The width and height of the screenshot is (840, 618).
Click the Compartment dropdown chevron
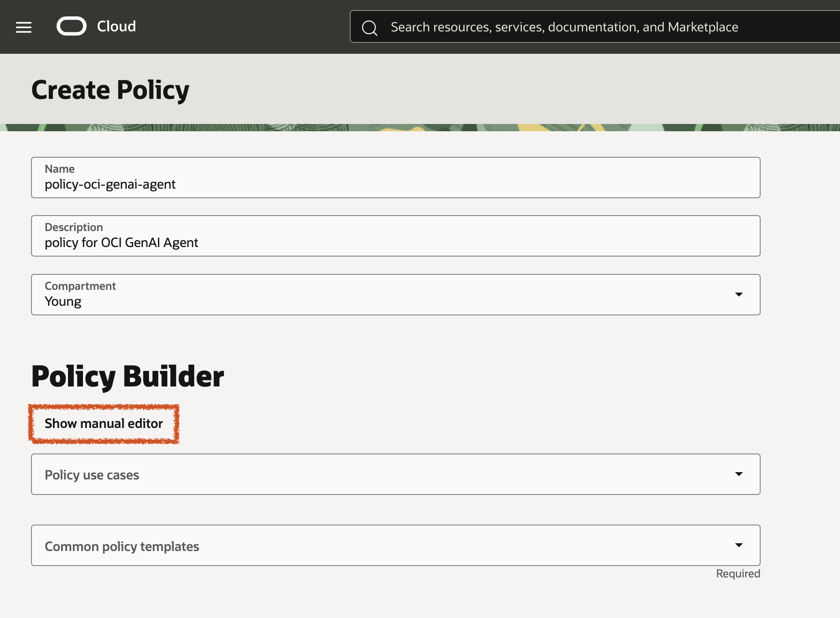point(739,294)
